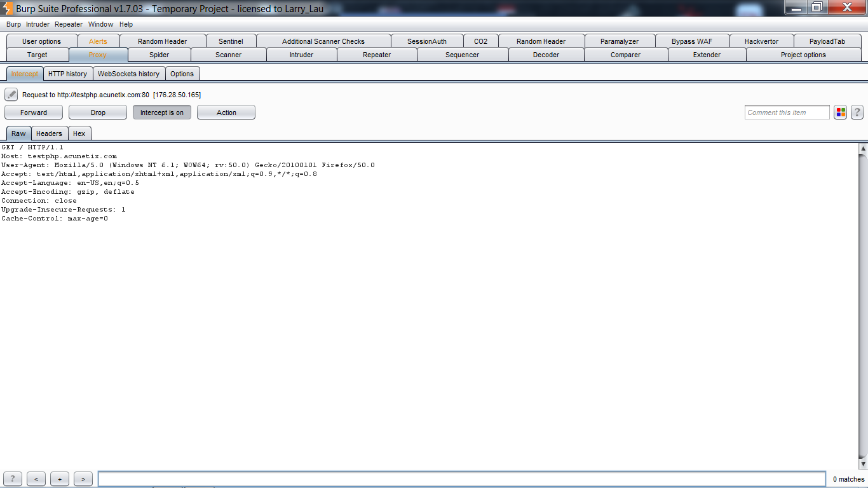
Task: Click the 'Accept: text/html' header line
Action: coord(159,174)
